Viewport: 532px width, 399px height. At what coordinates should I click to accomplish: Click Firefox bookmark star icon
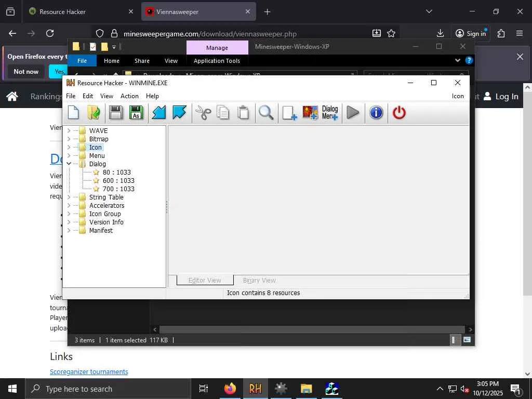(391, 33)
